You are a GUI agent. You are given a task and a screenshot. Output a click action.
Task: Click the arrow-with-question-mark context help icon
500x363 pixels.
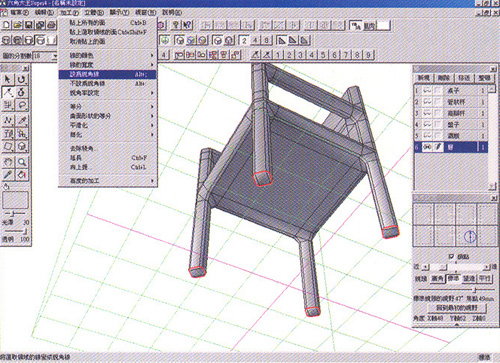(188, 25)
